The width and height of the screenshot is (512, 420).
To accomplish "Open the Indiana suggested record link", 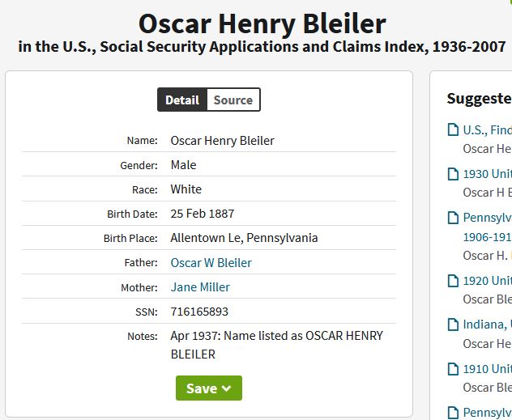I will 487,325.
